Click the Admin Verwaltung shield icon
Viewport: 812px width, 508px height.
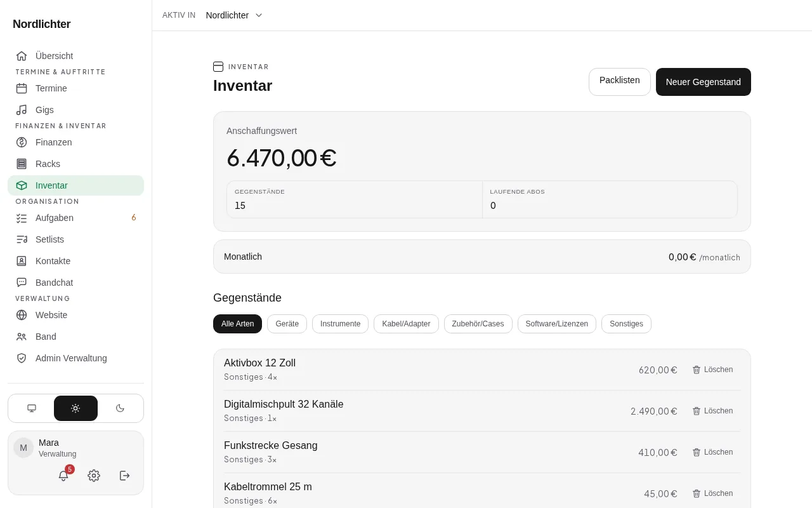22,358
